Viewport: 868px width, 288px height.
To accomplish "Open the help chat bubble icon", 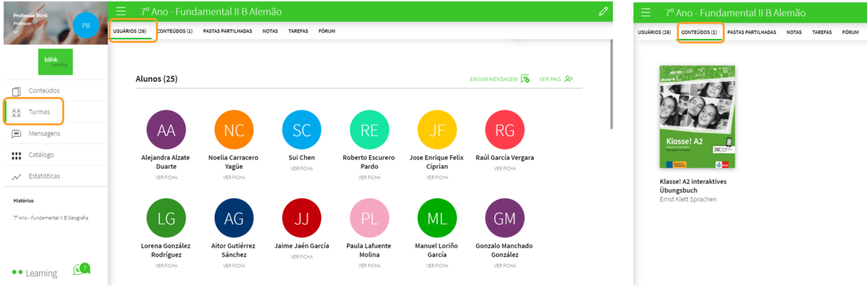I will click(81, 269).
